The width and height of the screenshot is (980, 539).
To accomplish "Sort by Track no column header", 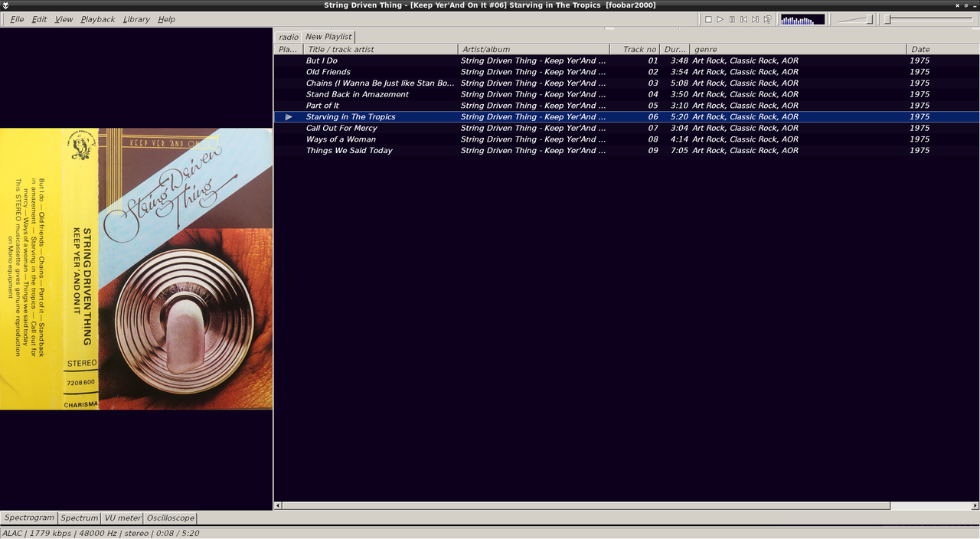I will tap(635, 49).
